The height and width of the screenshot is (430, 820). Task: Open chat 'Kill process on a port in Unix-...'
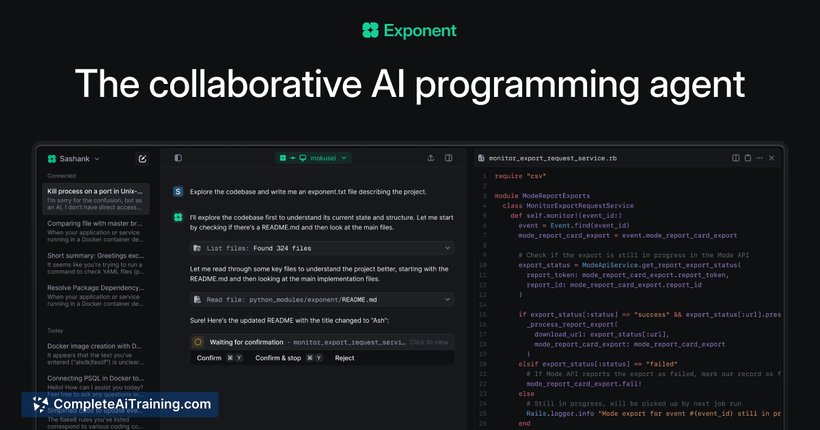96,199
